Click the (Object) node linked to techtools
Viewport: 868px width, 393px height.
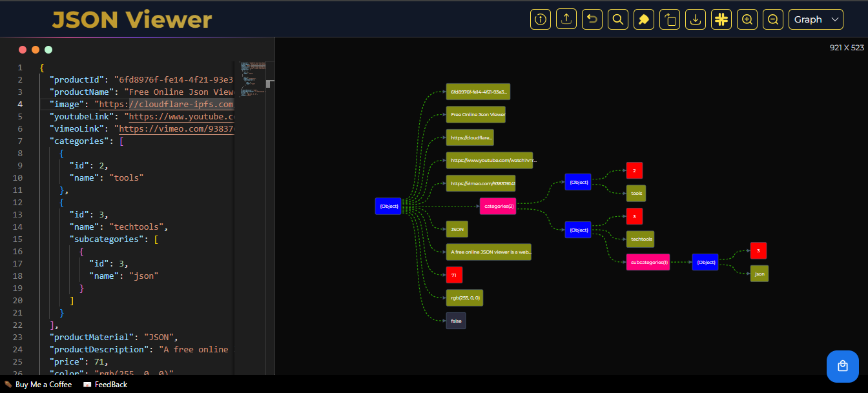[578, 230]
